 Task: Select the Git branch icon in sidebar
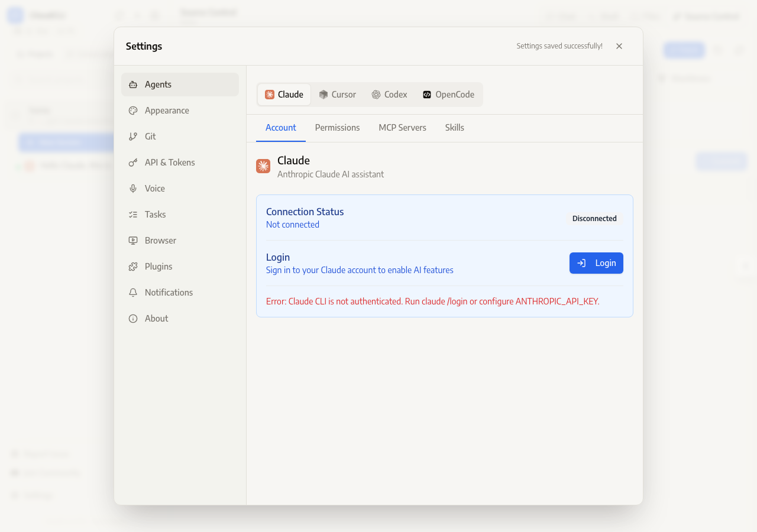[133, 137]
